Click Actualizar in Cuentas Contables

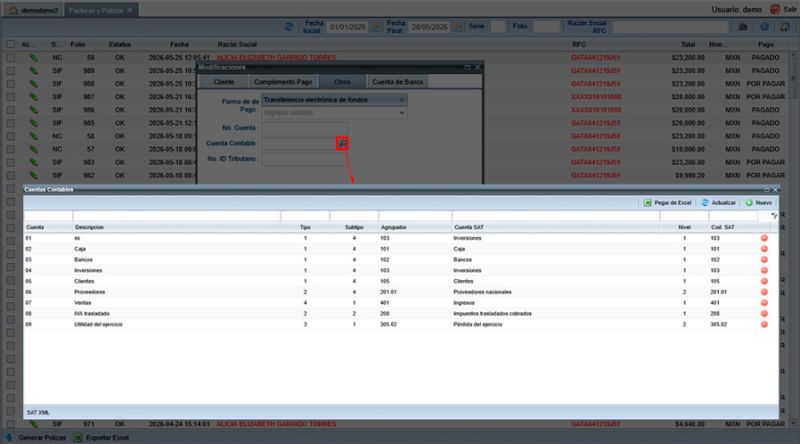click(x=718, y=203)
